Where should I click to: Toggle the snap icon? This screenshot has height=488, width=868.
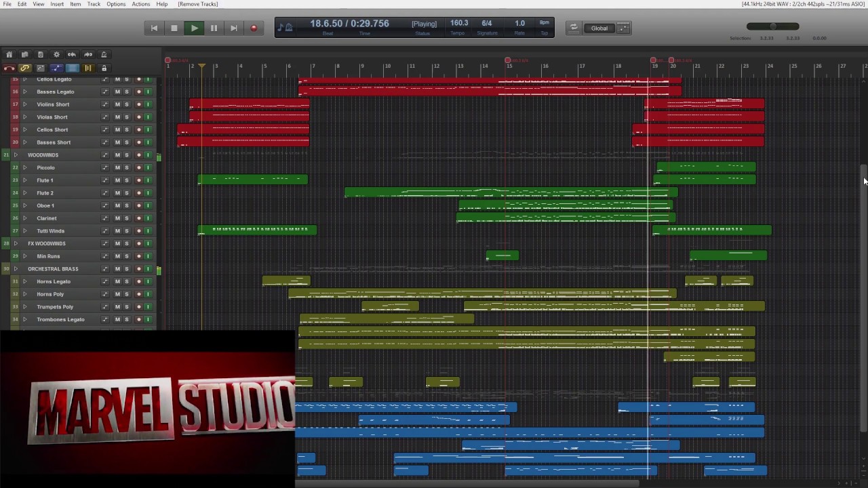click(x=88, y=68)
